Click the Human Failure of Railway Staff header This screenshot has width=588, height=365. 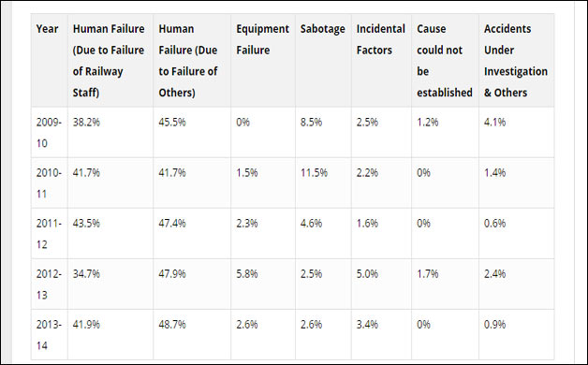(109, 61)
